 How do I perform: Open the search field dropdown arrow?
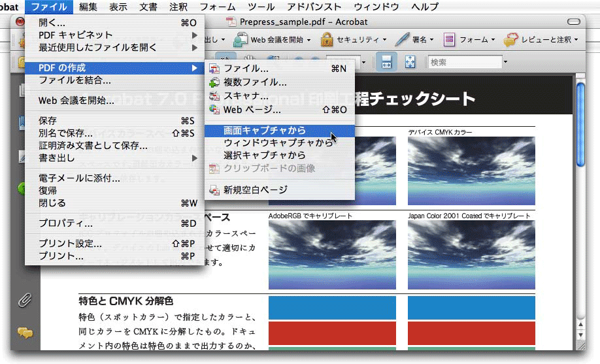click(x=505, y=62)
